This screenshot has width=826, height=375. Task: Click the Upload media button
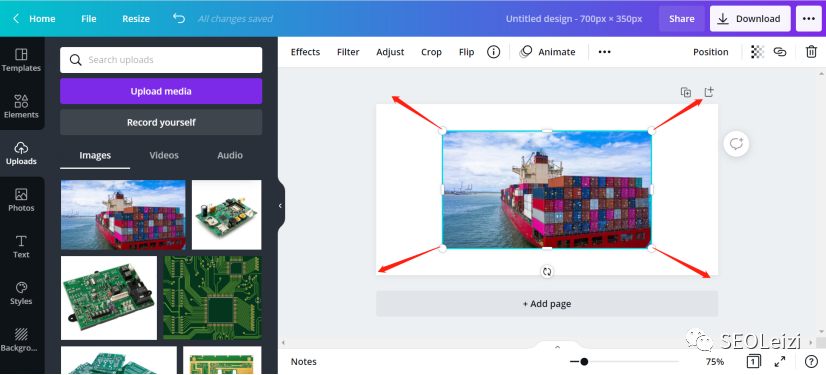click(161, 91)
